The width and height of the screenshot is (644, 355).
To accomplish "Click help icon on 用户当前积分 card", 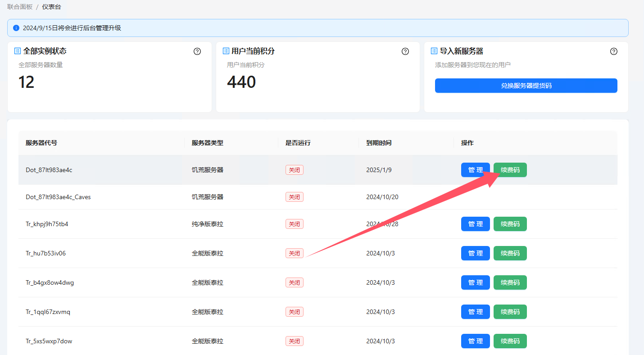I will 405,51.
